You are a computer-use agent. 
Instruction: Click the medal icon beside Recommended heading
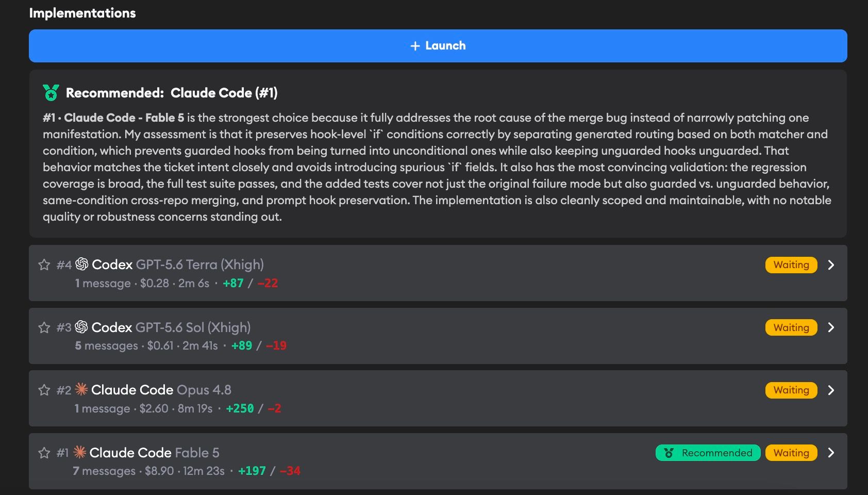click(x=51, y=93)
